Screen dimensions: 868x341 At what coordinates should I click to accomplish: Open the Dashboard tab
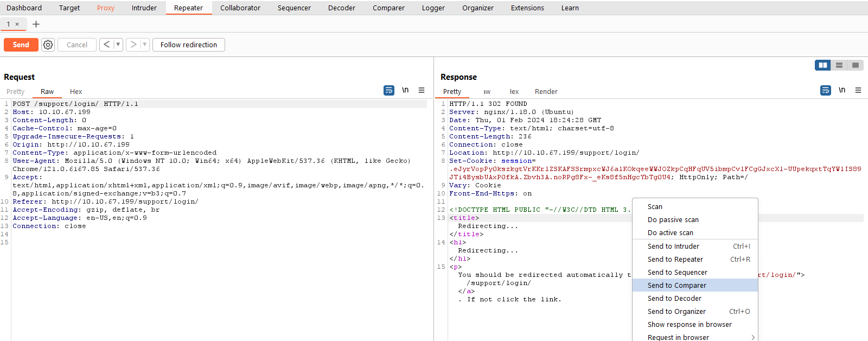(24, 8)
